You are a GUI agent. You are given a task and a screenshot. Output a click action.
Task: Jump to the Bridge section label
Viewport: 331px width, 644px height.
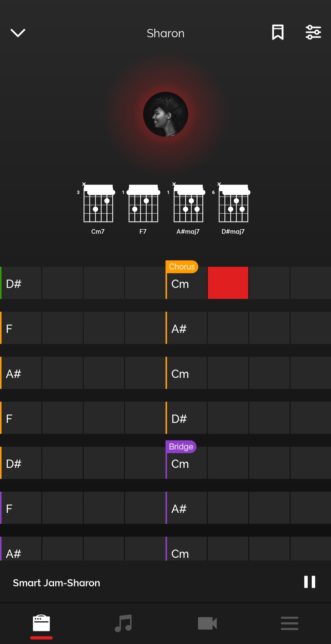coord(181,447)
